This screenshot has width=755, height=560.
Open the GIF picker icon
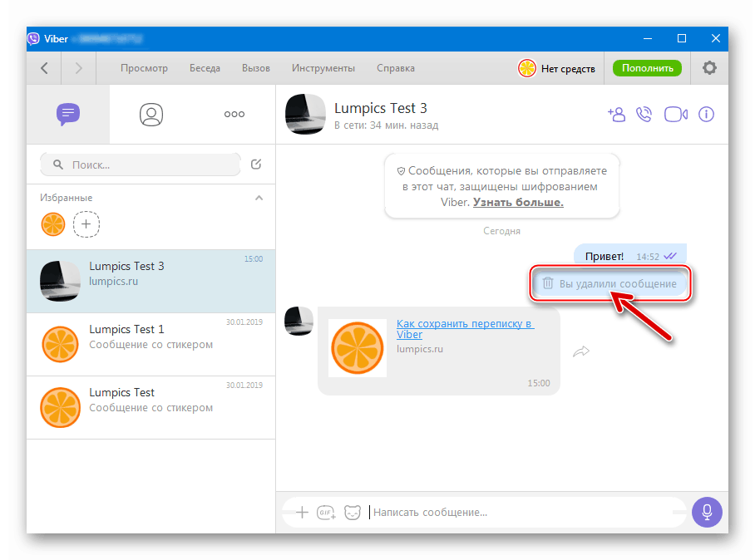(x=327, y=513)
